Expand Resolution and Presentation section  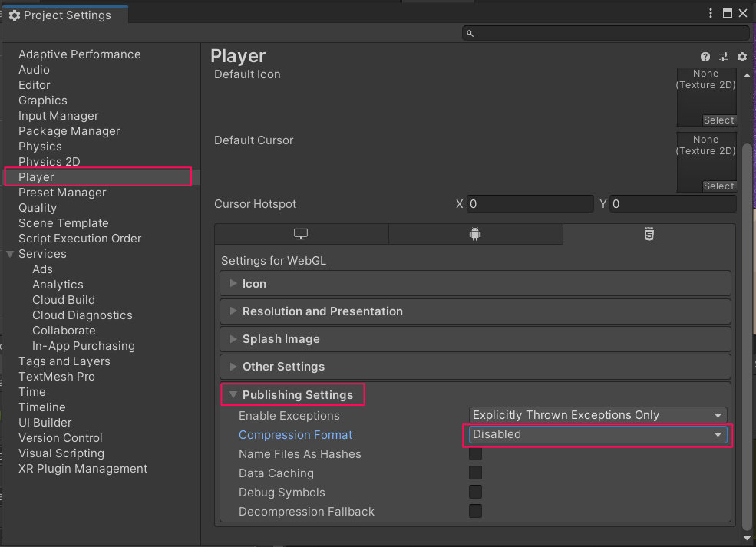pyautogui.click(x=475, y=311)
